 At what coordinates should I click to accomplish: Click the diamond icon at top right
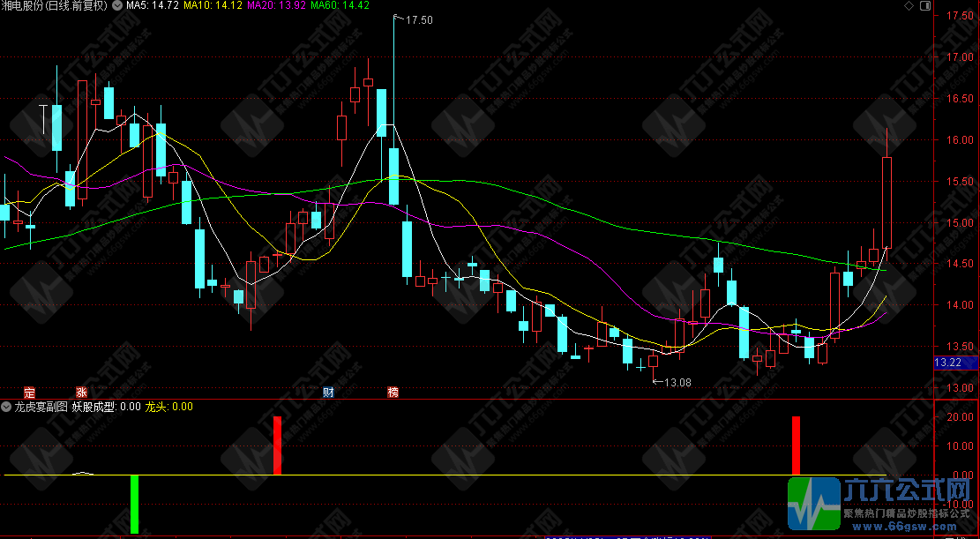coord(909,5)
